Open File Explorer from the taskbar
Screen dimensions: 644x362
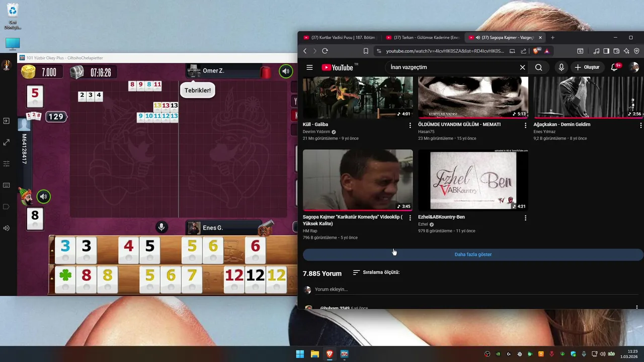point(315,354)
